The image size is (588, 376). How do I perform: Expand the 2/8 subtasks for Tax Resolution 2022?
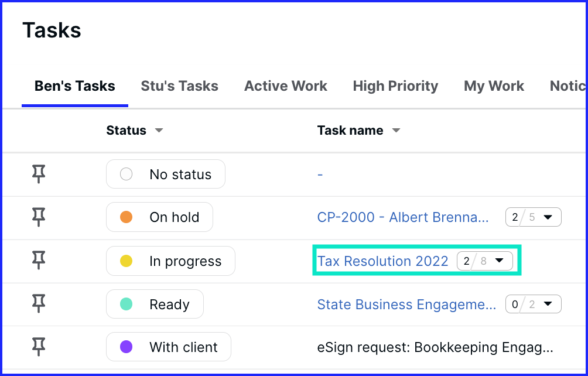point(500,261)
